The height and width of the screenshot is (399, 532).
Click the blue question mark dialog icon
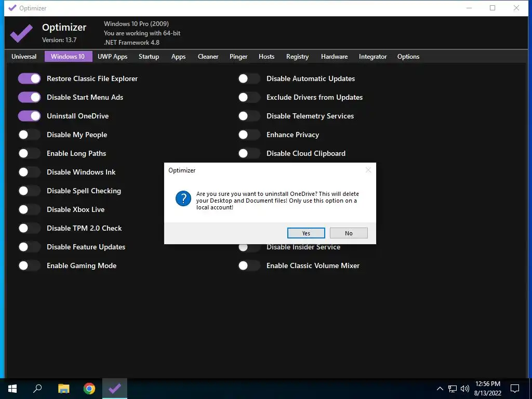pyautogui.click(x=183, y=198)
